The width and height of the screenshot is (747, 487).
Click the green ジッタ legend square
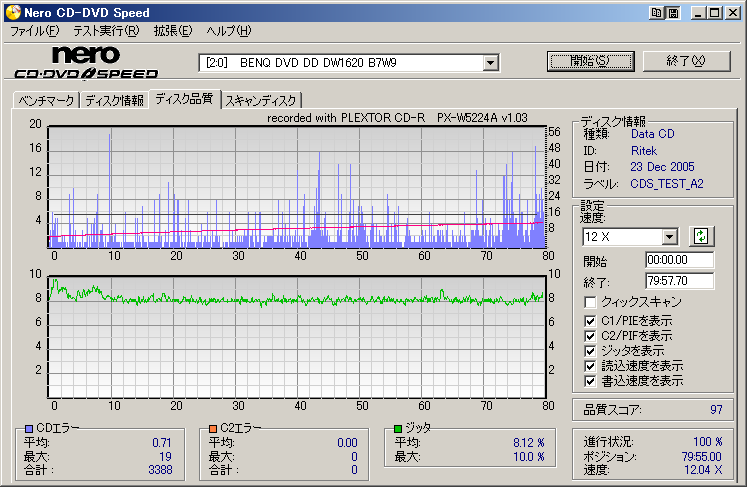[398, 428]
